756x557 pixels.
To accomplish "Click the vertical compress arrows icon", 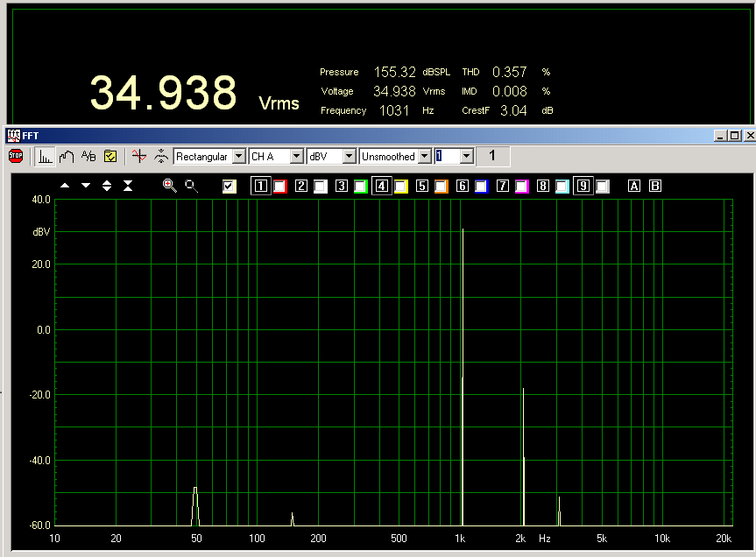I will (128, 186).
